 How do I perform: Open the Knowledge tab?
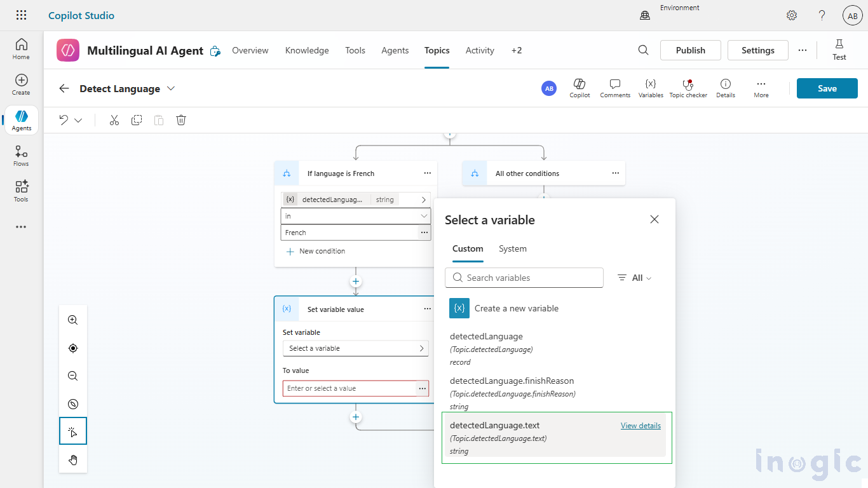tap(307, 50)
